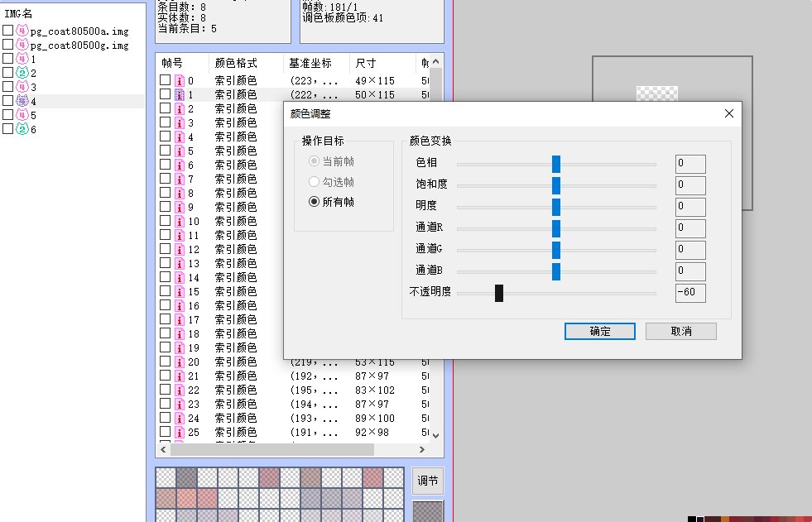812x522 pixels.
Task: Click the 89×100 size cell of frame 24
Action: click(x=375, y=418)
